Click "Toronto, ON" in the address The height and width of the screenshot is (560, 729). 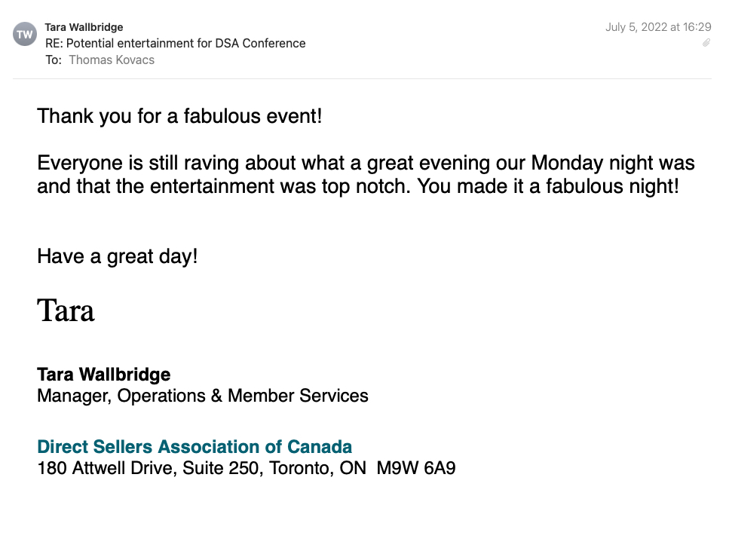(311, 468)
